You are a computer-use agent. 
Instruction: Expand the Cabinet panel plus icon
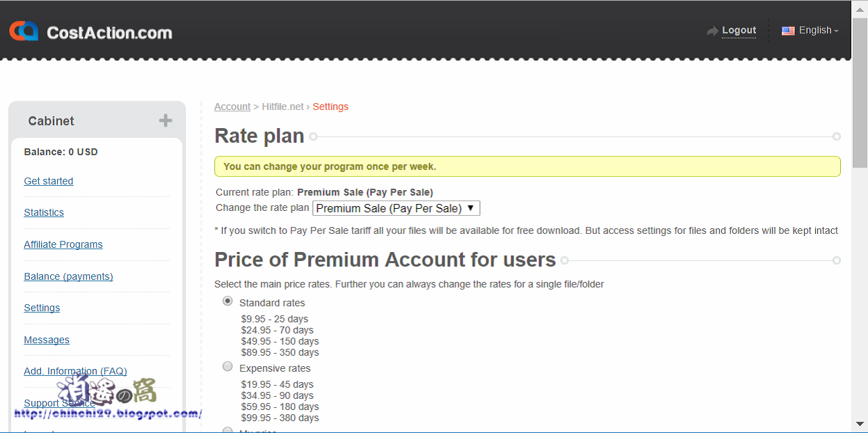[166, 120]
